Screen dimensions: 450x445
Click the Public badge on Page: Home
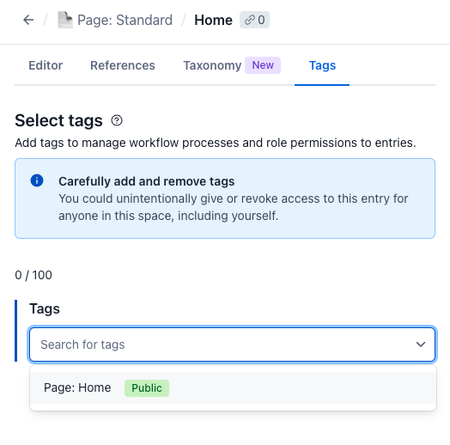pos(147,388)
